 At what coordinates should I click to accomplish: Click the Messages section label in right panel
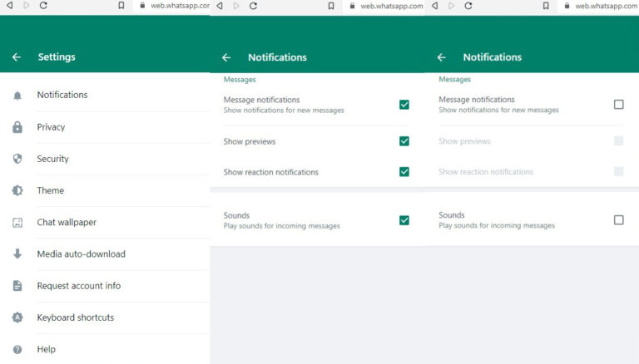pos(455,80)
